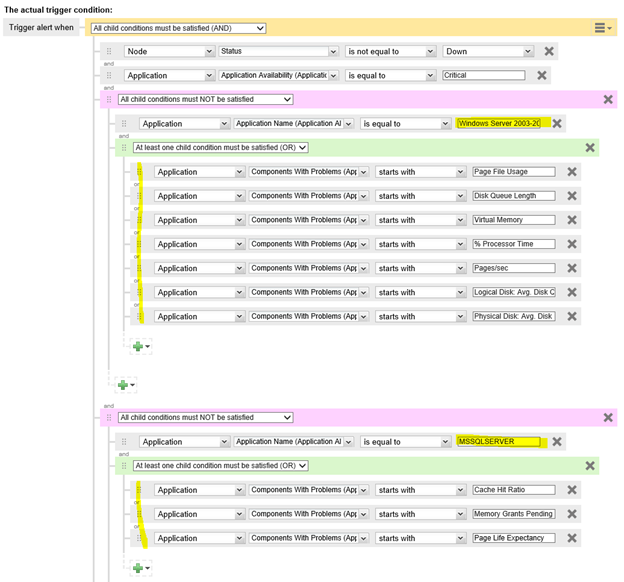The height and width of the screenshot is (582, 624).
Task: Delete the Memory Grants Pending condition
Action: pyautogui.click(x=572, y=514)
